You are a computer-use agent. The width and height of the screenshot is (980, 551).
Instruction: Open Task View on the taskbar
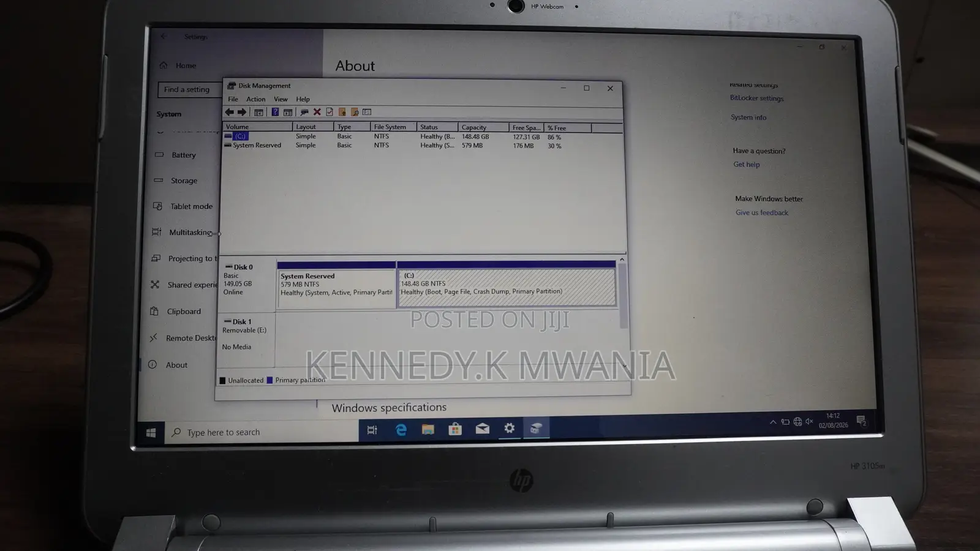(x=372, y=430)
